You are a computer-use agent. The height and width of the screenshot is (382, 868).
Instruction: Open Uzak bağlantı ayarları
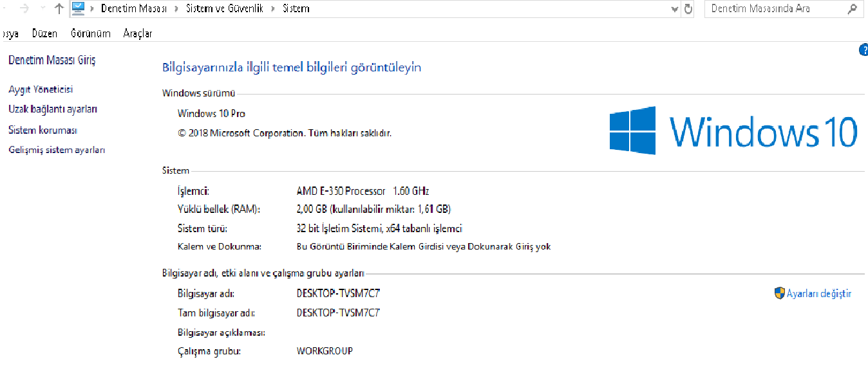[53, 109]
